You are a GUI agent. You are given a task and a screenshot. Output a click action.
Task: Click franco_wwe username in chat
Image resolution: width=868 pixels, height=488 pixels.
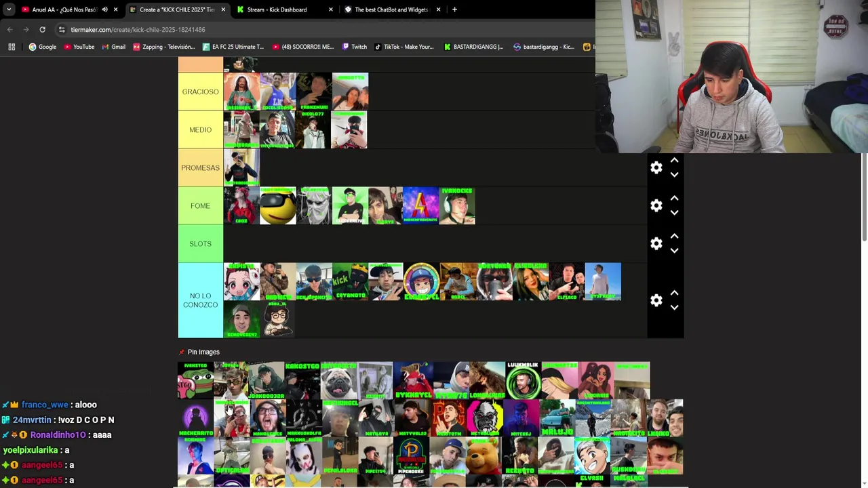coord(45,405)
